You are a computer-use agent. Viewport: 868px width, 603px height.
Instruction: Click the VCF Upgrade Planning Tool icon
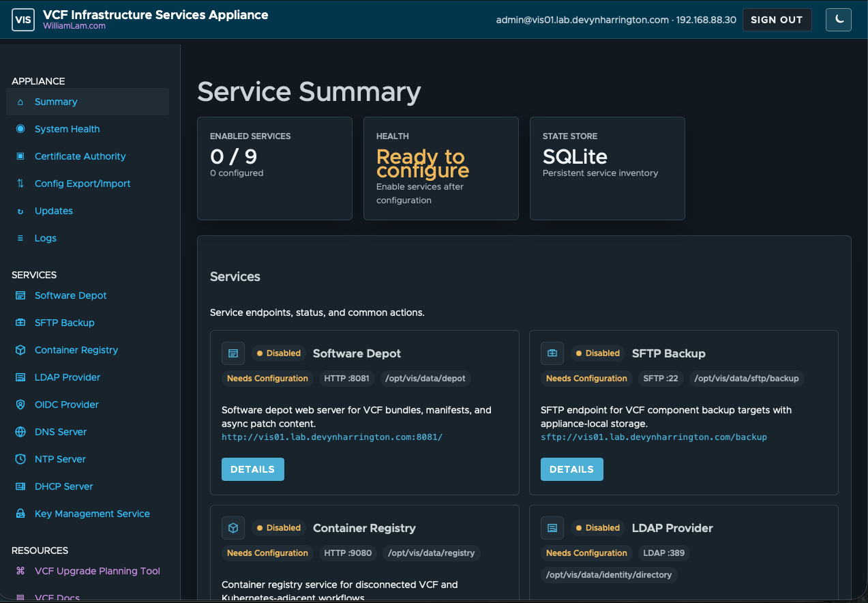coord(20,571)
